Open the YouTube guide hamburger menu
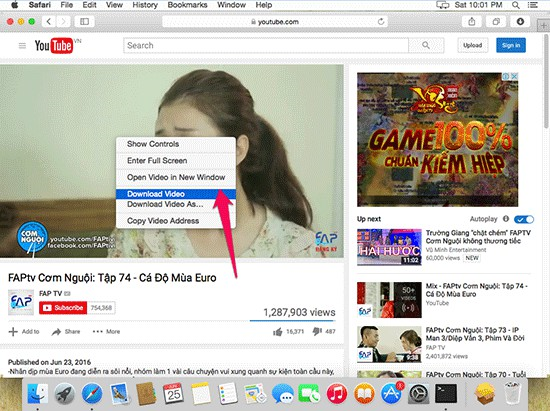The image size is (550, 411). click(x=22, y=46)
